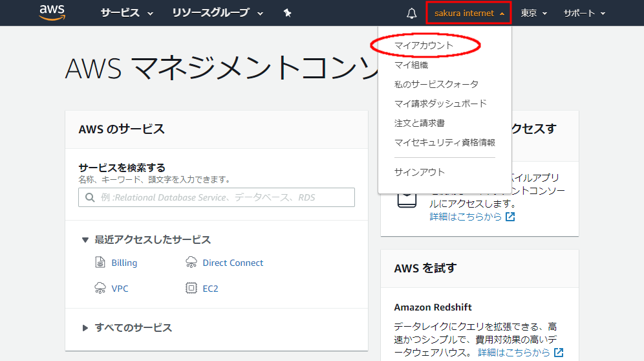This screenshot has height=361, width=644.
Task: Open the VPC service icon
Action: [x=100, y=289]
